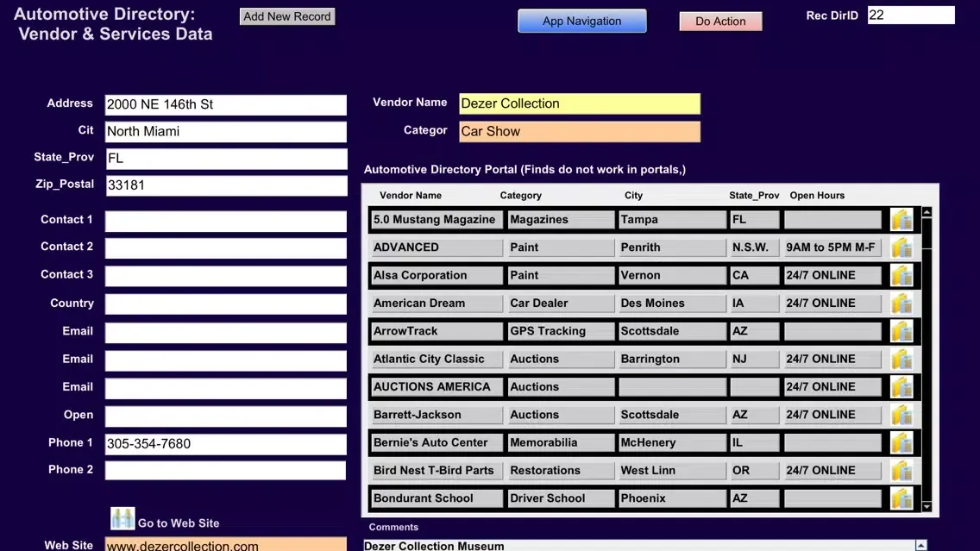Select the "ArrowTrack" vendor cell
Screen dimensions: 980x551
tap(437, 331)
